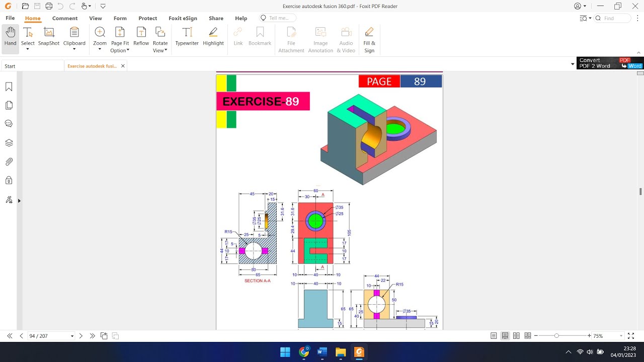Click the Print icon in title bar

tap(49, 6)
